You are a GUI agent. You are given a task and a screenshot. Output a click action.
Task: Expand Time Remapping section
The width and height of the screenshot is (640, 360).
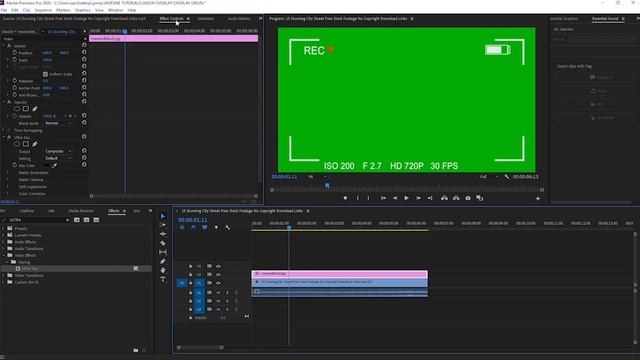pos(4,130)
